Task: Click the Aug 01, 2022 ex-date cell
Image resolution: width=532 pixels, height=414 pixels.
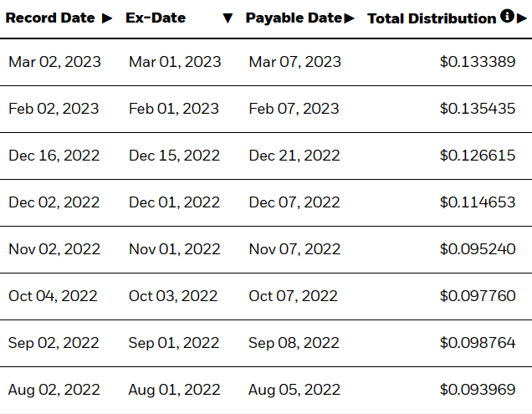Action: 174,390
